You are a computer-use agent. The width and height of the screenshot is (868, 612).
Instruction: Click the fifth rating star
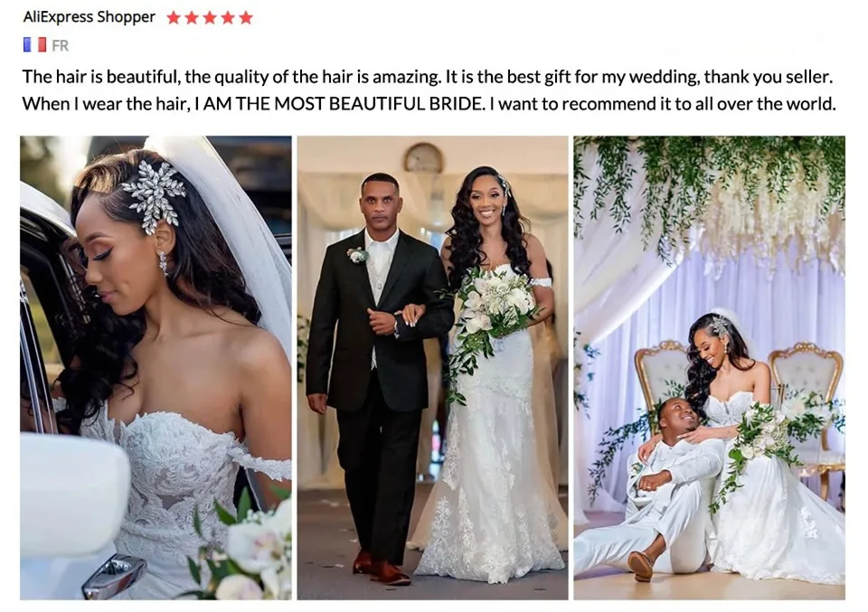pyautogui.click(x=246, y=18)
